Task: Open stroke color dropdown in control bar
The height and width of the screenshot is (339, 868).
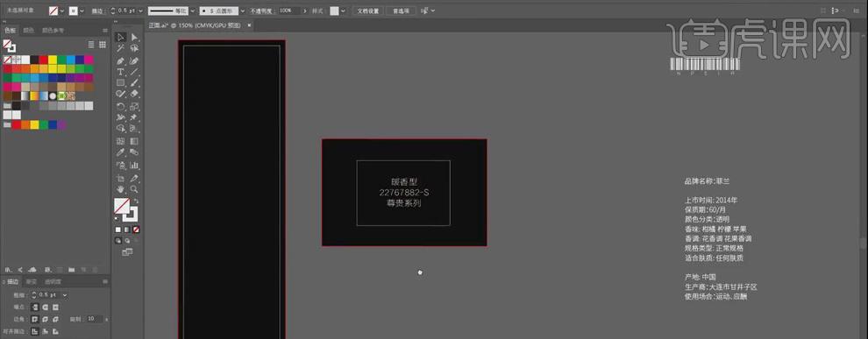Action: [82, 11]
